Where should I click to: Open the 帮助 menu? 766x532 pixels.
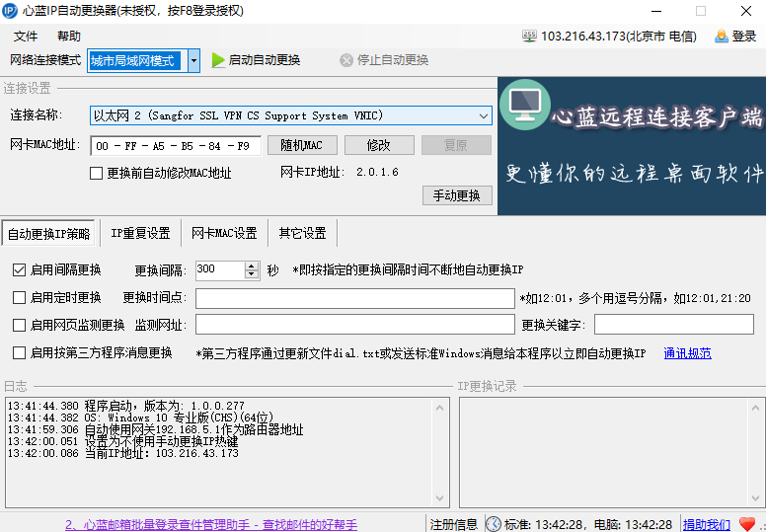click(x=69, y=37)
